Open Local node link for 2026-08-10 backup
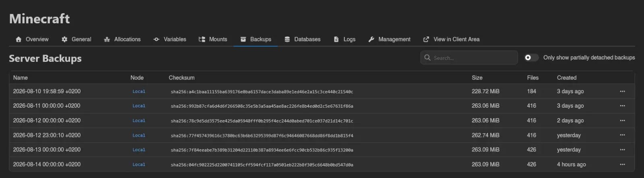The image size is (644, 178). tap(139, 92)
